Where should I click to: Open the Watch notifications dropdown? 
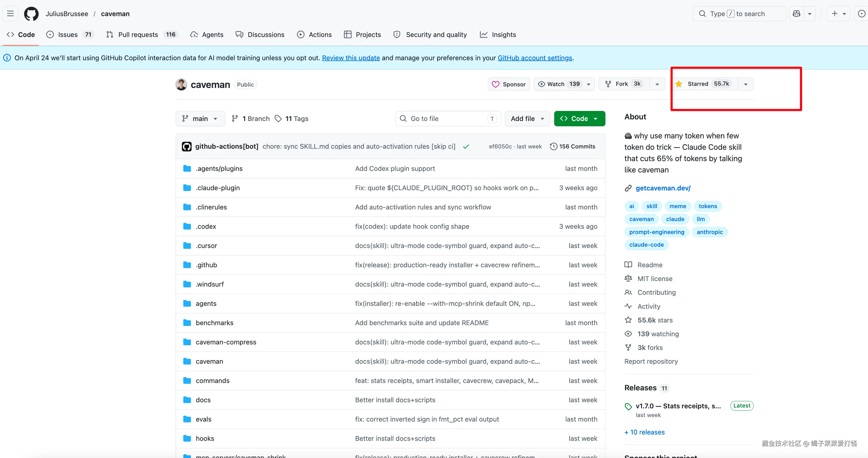(564, 84)
